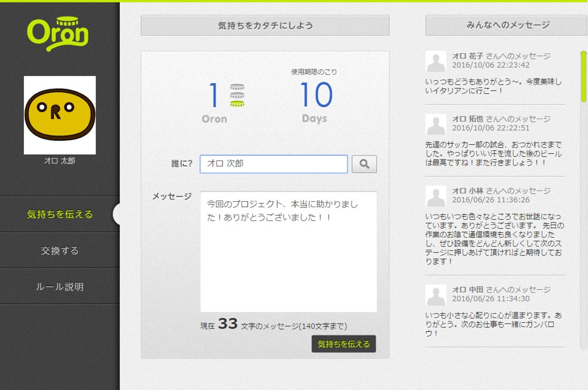Screen dimensions: 588x390
Task: Open avatar of オロ 拓也 message
Action: pos(436,124)
